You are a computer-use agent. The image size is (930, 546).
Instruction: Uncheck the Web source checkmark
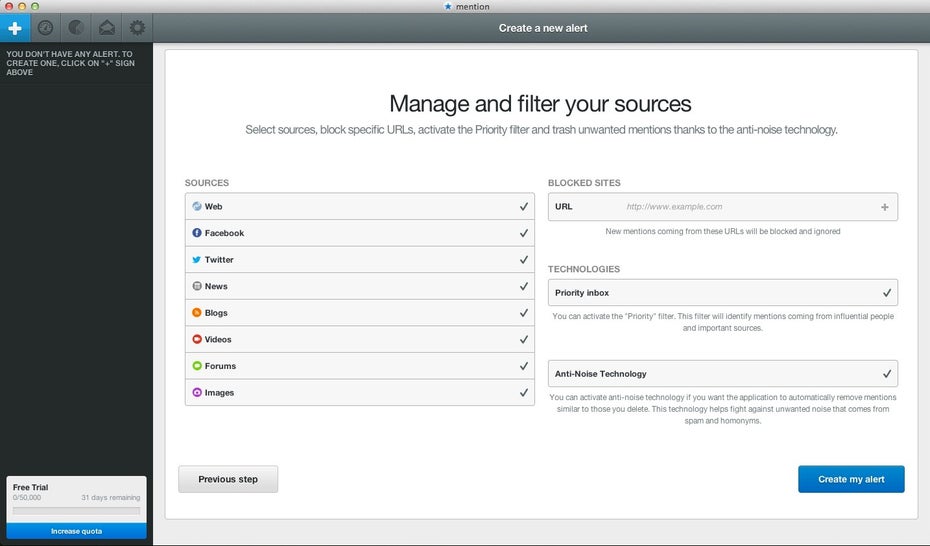[524, 206]
